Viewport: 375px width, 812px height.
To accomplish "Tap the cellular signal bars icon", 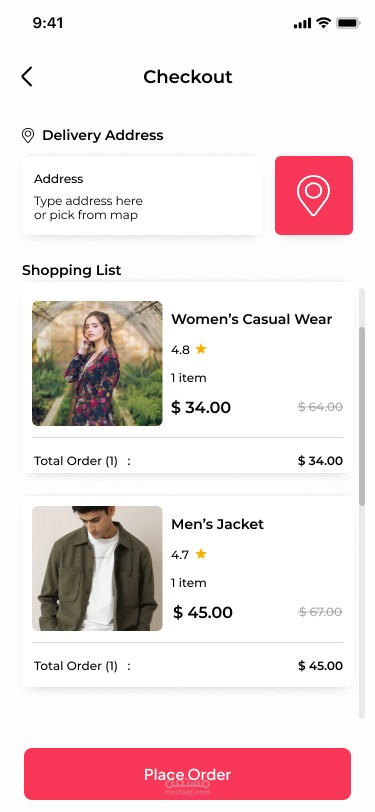I will [302, 23].
